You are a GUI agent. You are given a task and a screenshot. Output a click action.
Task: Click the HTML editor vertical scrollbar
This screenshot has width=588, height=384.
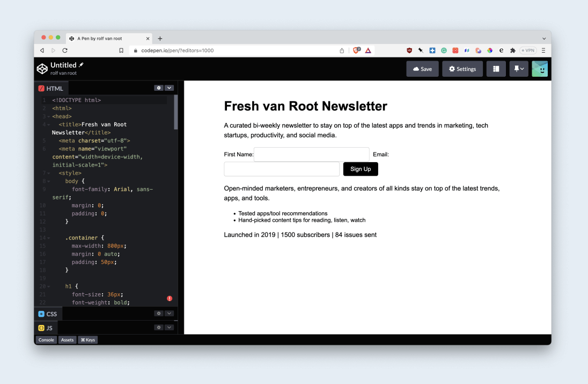(176, 112)
